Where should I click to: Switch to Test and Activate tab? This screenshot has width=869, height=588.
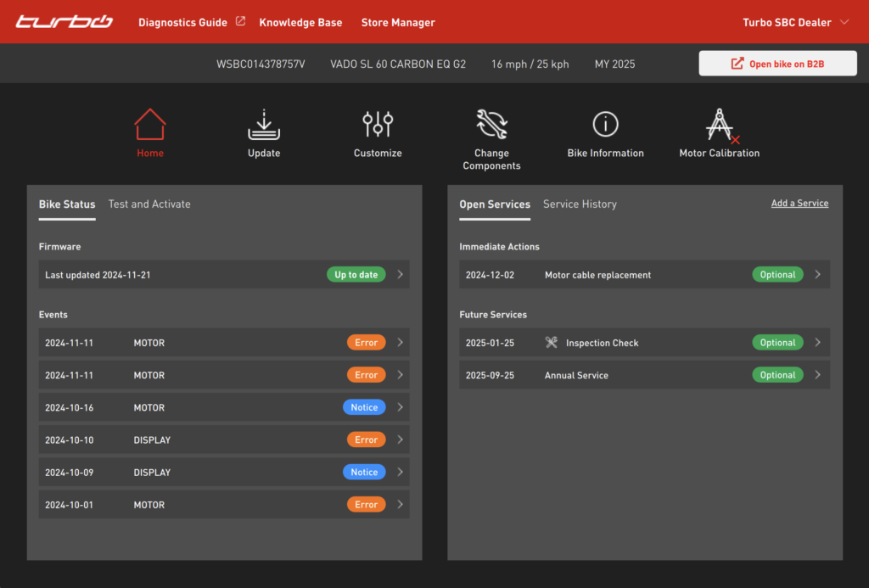(149, 204)
